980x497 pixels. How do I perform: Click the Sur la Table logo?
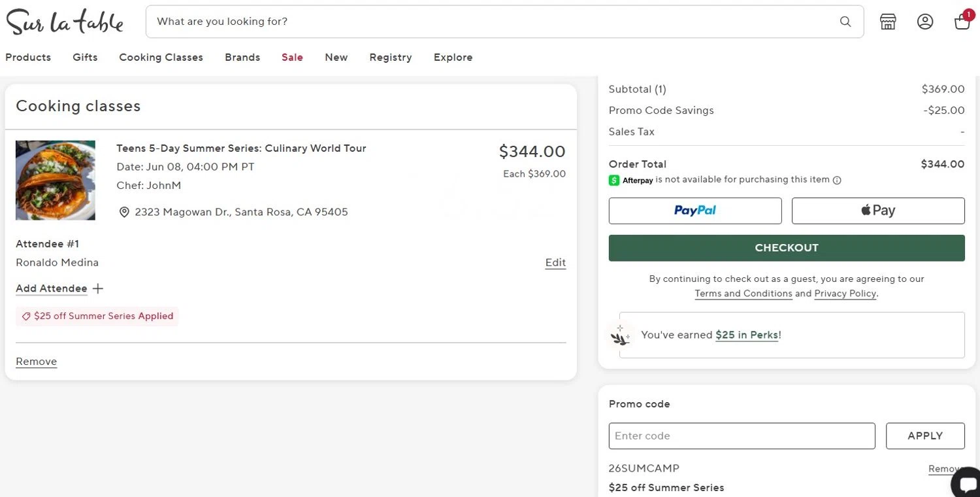coord(65,22)
